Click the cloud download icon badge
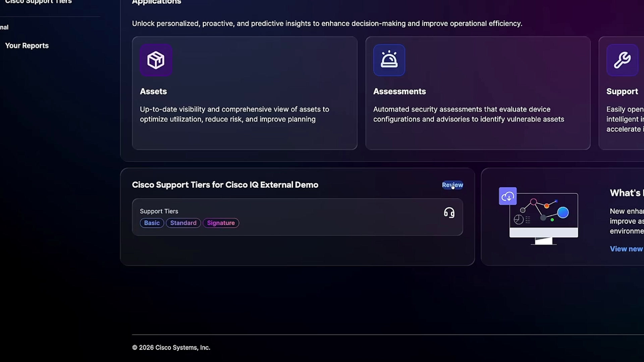644x362 pixels. (x=507, y=196)
